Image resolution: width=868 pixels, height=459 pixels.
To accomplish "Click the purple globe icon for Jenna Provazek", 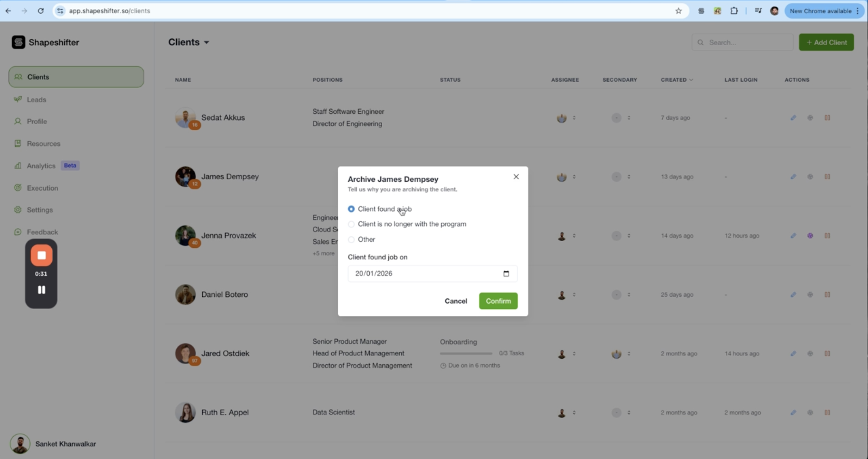I will click(810, 236).
